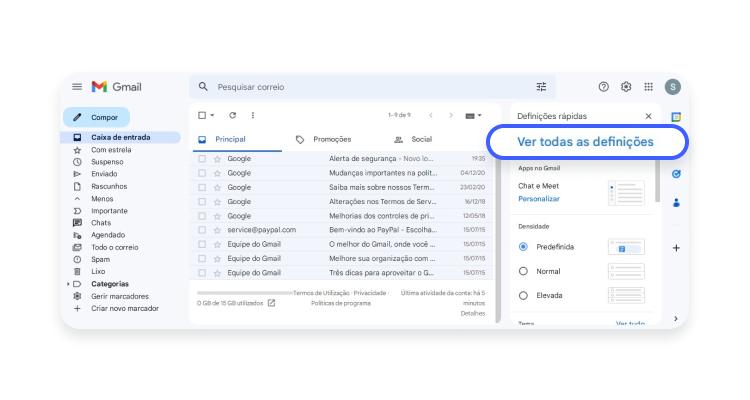Screen dimensions: 750x400
Task: Open the Termos de Utilização link
Action: click(x=321, y=293)
